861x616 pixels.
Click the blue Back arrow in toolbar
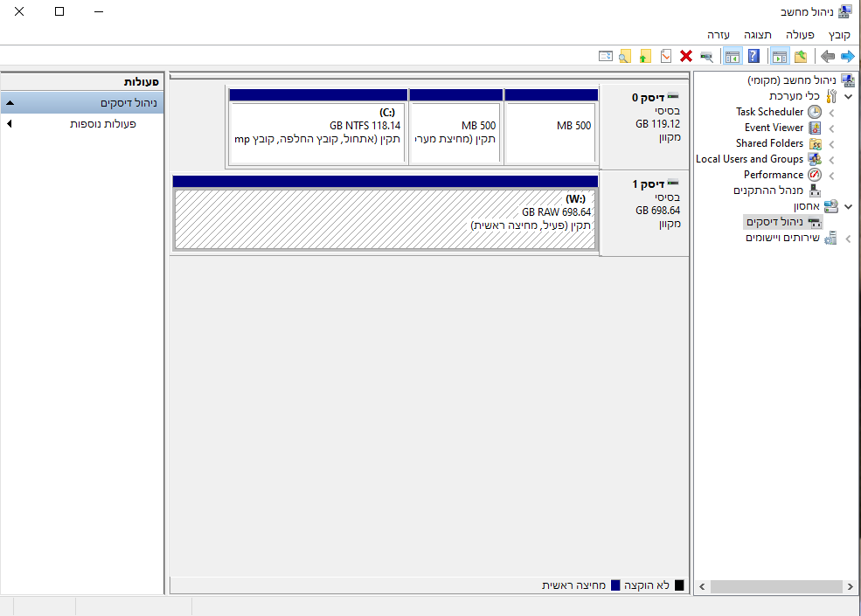[x=847, y=56]
